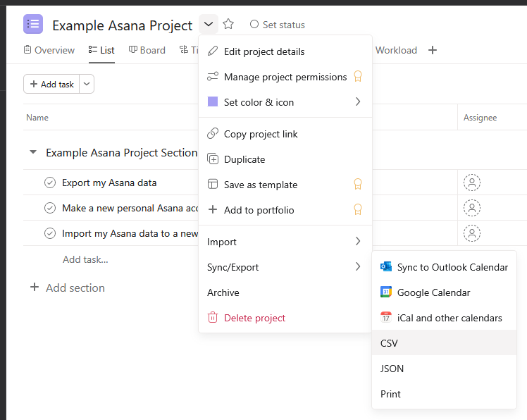The image size is (527, 420).
Task: Select Edit project details
Action: pos(285,51)
